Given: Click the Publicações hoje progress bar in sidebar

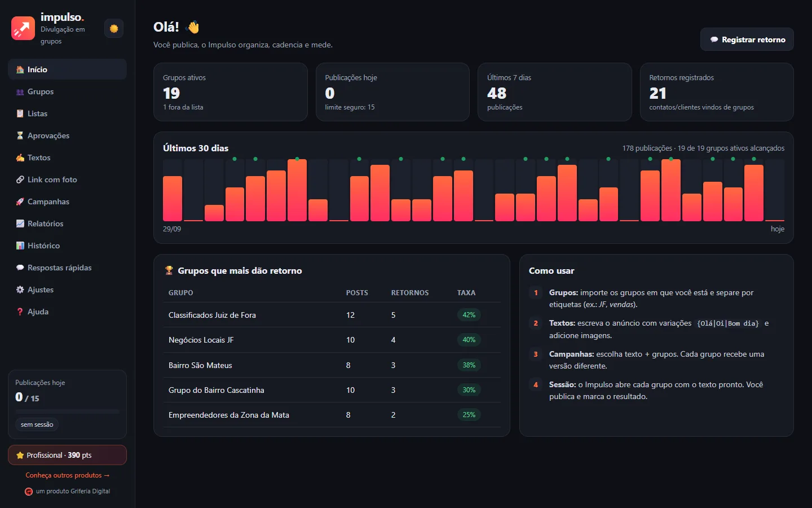Looking at the screenshot, I should (67, 411).
